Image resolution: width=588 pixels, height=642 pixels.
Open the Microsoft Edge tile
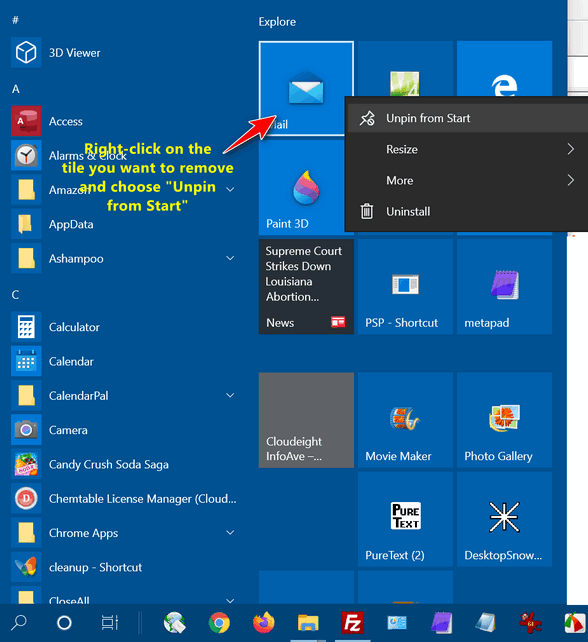pos(504,69)
